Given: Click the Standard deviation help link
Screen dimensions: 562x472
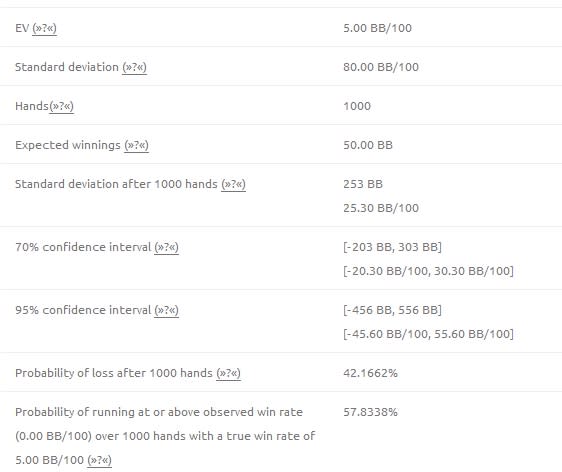Looking at the screenshot, I should tap(134, 67).
